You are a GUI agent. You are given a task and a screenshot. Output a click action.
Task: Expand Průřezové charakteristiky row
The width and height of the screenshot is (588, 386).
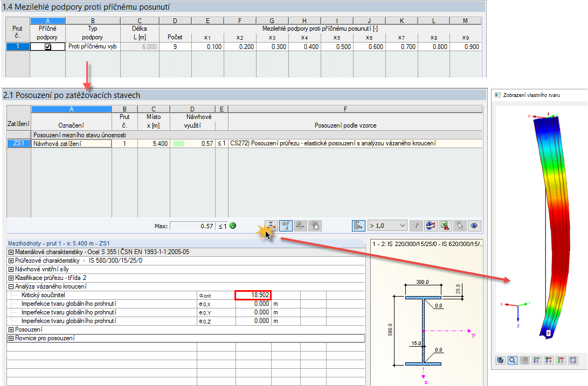coord(11,261)
